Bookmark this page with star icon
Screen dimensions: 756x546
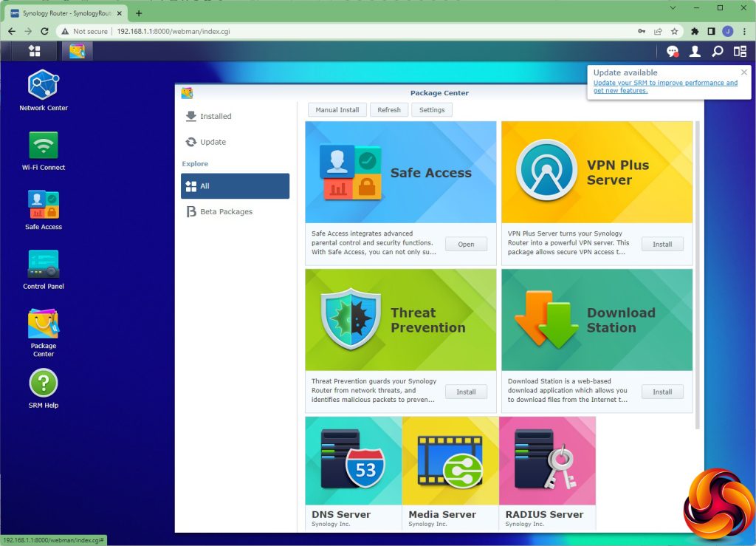(x=674, y=31)
